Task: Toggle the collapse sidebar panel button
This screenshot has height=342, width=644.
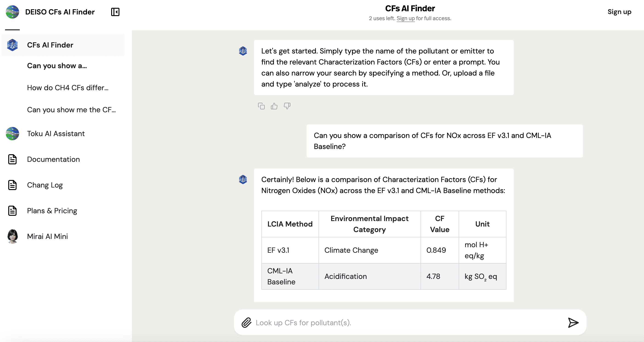Action: point(116,12)
